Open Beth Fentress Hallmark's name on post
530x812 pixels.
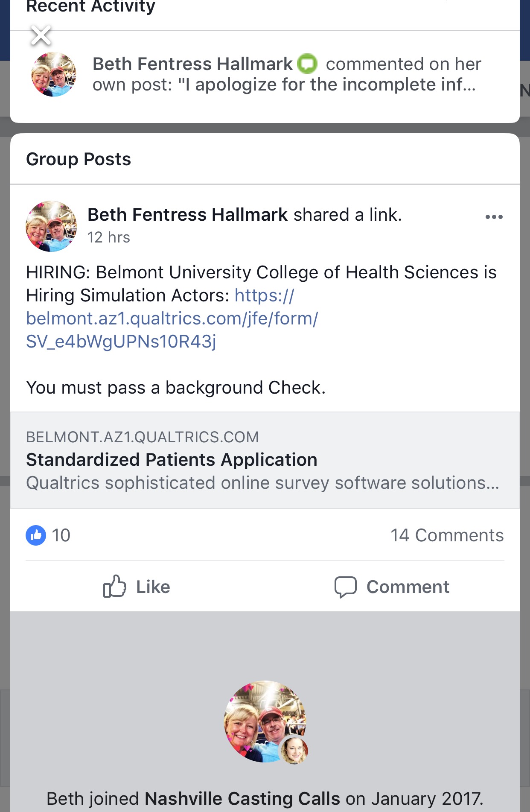tap(188, 214)
